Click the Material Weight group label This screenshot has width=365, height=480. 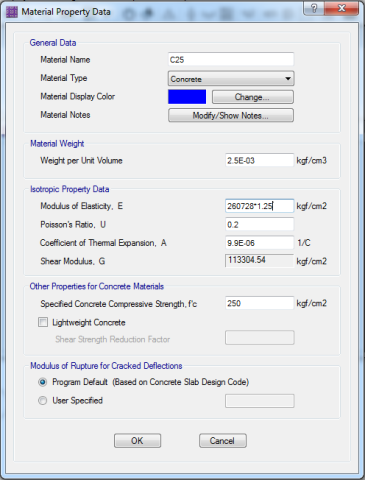coord(57,144)
